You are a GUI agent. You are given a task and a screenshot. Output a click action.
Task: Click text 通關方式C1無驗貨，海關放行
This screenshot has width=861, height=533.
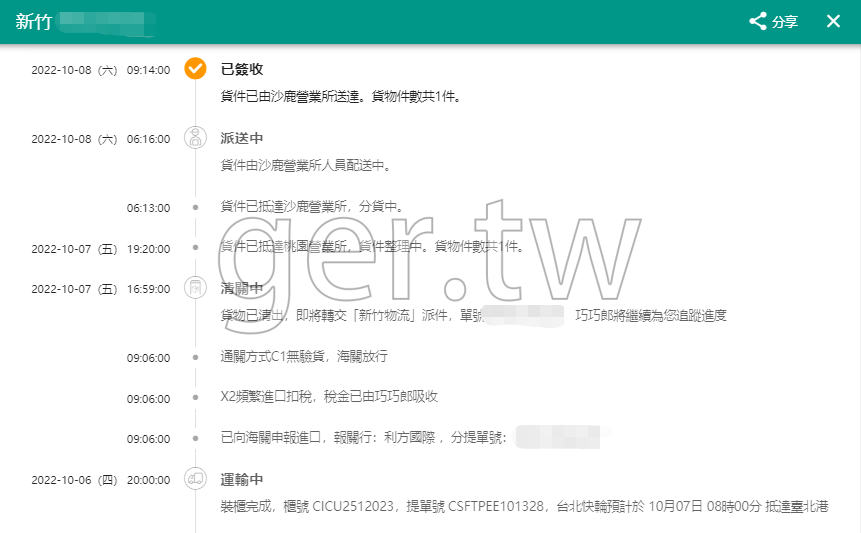[304, 356]
